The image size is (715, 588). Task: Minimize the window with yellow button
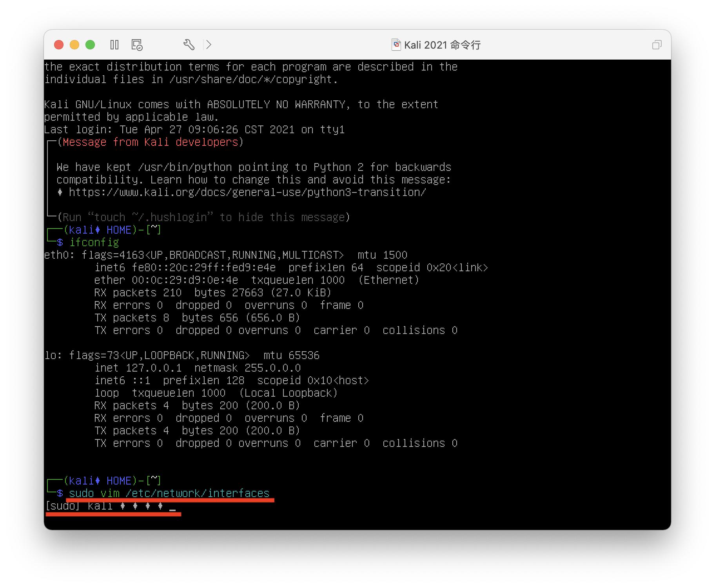point(74,45)
